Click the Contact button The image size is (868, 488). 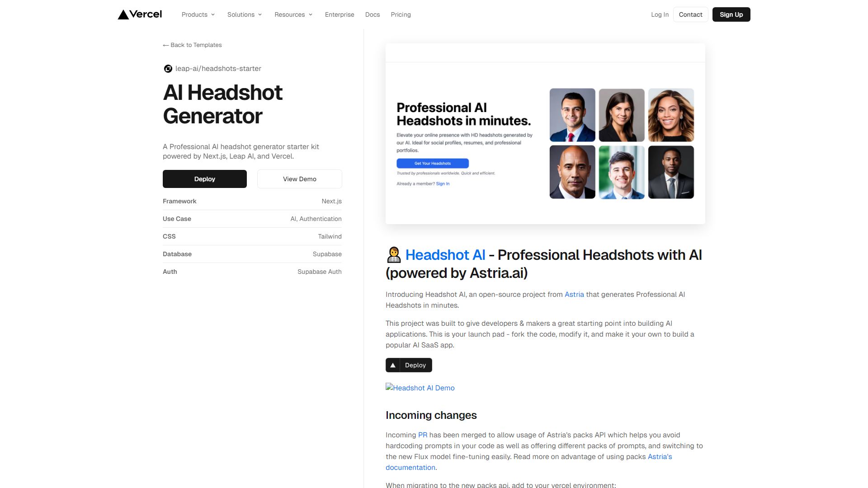tap(690, 14)
